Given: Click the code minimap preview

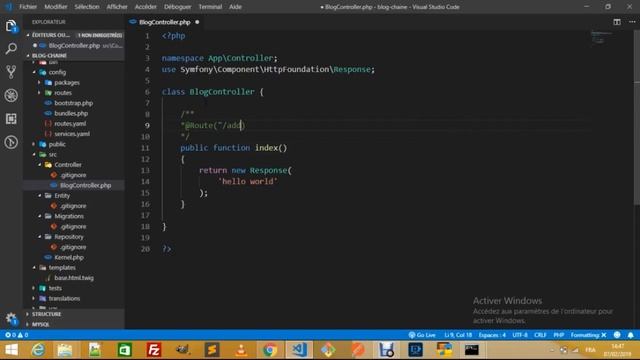Looking at the screenshot, I should point(602,38).
